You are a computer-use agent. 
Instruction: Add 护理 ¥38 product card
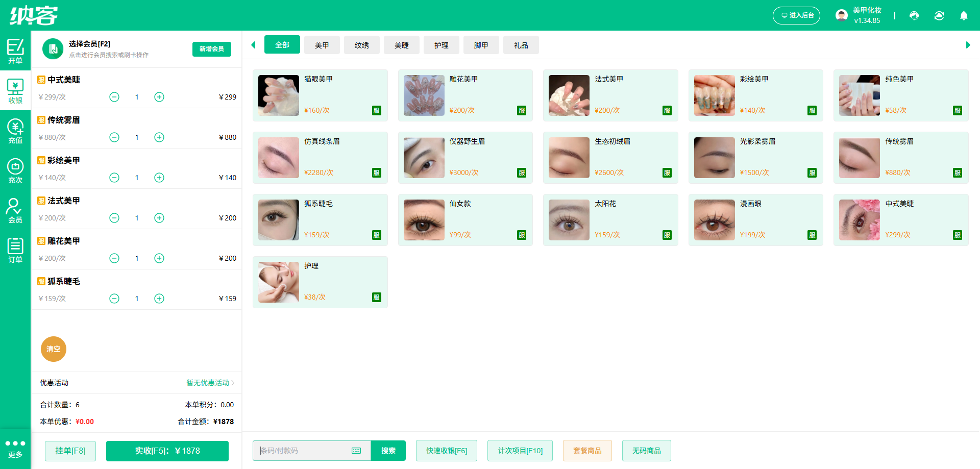click(320, 282)
